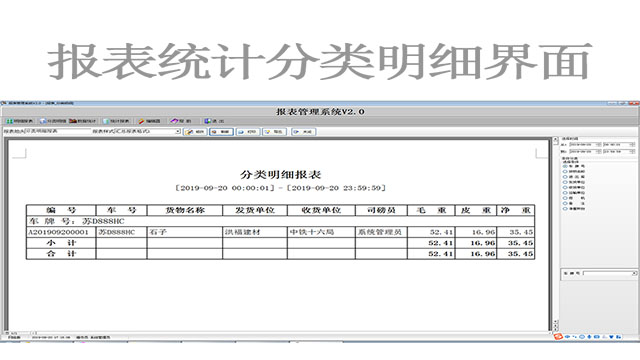Open the 明细报表 toolbar item with green grid icon
Screen dimensions: 640x360
click(x=19, y=121)
